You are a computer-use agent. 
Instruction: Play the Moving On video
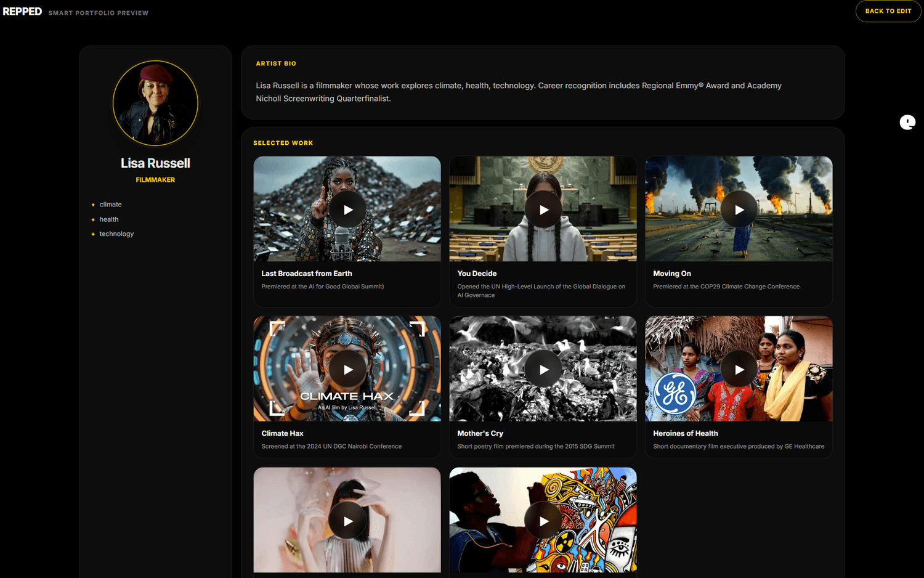pyautogui.click(x=739, y=210)
